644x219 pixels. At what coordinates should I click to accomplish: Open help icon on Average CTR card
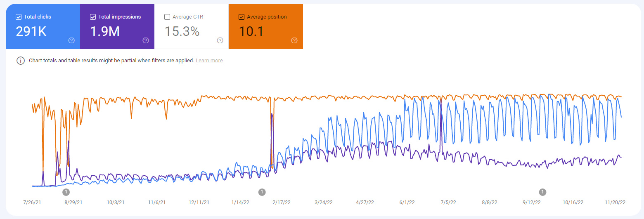220,40
